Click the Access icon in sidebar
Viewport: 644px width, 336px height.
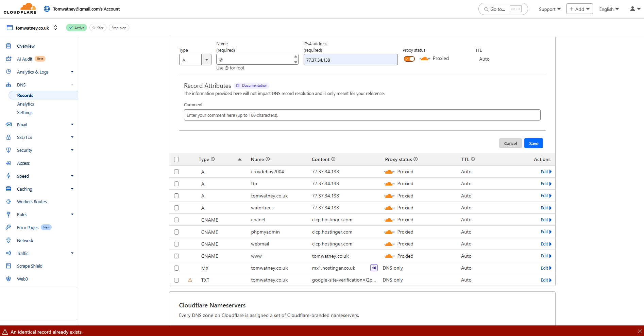click(9, 163)
